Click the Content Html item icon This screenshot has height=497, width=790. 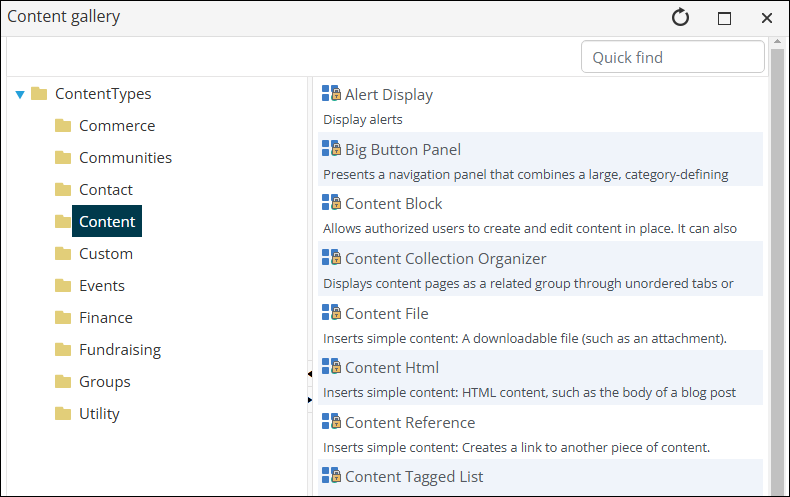click(332, 366)
